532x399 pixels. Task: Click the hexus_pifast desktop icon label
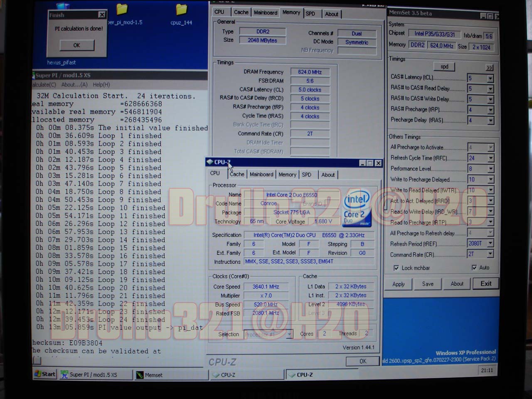(62, 62)
